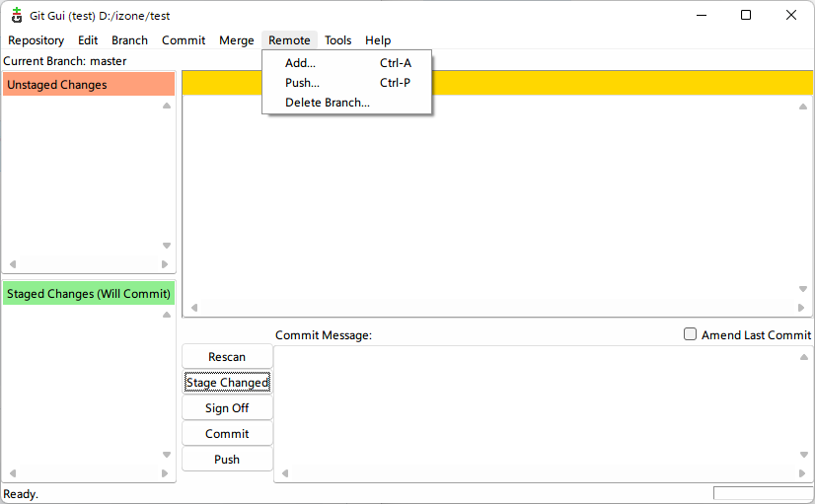Pick Delete Branch... from Remote menu
815x504 pixels.
327,103
